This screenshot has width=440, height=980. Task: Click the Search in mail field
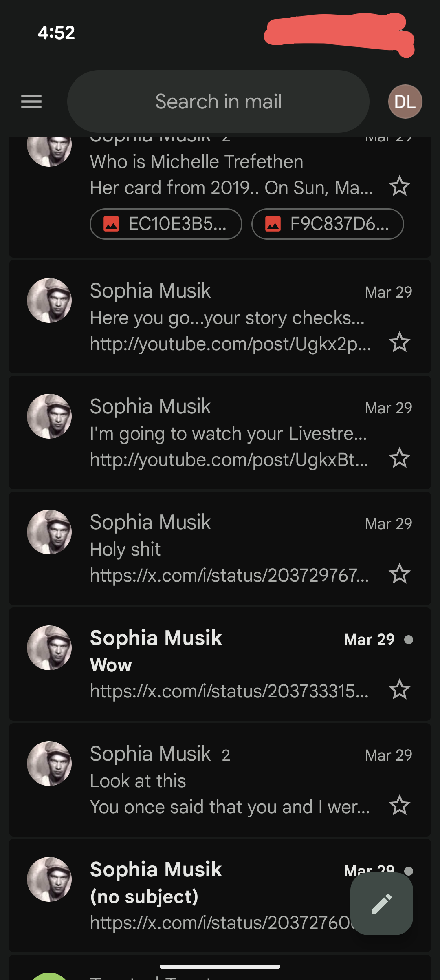click(x=218, y=102)
